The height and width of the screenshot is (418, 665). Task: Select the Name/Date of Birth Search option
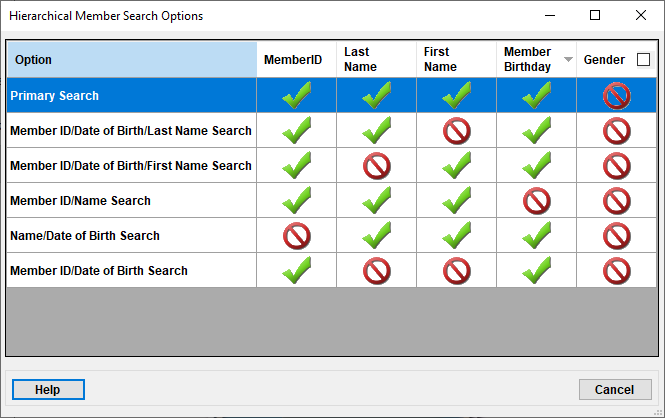click(331, 235)
